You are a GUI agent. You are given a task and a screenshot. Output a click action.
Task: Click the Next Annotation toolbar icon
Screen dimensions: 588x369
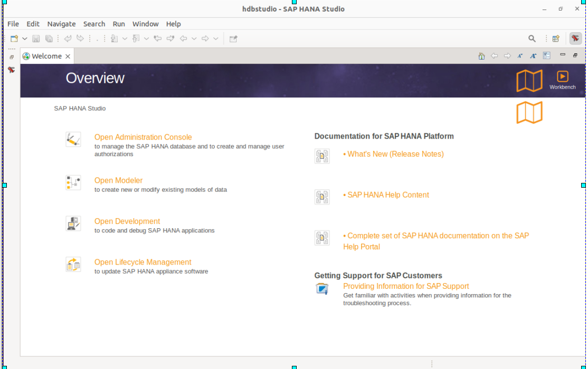pos(115,38)
